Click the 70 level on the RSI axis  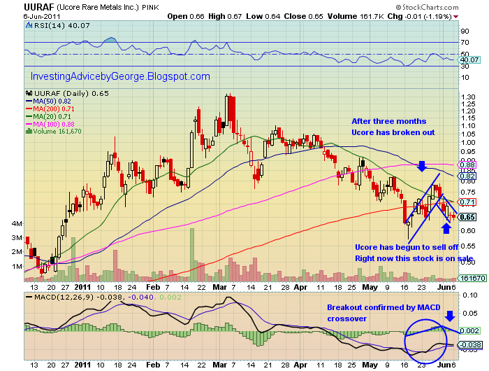[465, 42]
